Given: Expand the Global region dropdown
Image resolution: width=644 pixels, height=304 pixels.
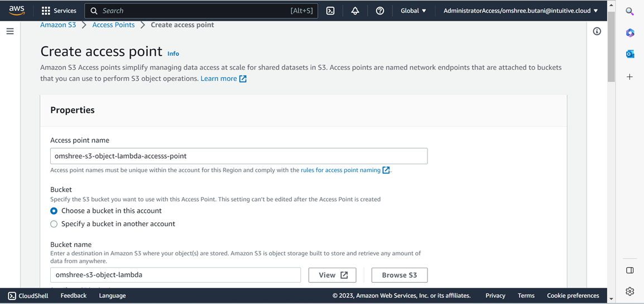Looking at the screenshot, I should pyautogui.click(x=413, y=11).
